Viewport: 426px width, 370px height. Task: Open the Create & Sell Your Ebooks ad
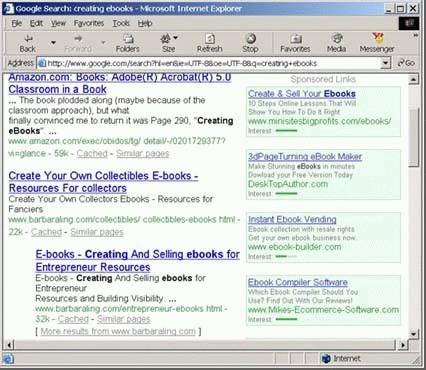coord(302,94)
